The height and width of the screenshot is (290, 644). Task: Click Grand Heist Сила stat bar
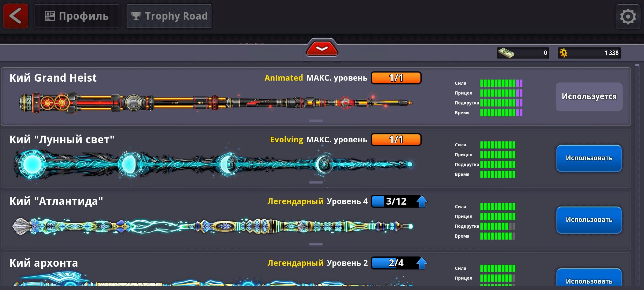point(501,83)
